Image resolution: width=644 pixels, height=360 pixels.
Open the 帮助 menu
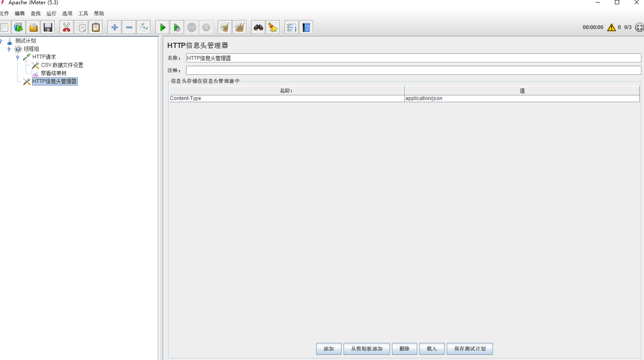99,14
